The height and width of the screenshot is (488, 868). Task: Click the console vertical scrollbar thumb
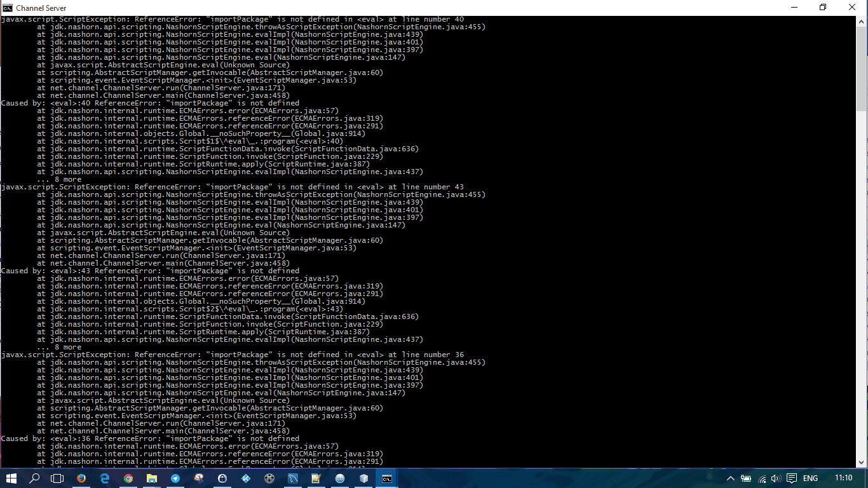click(862, 68)
